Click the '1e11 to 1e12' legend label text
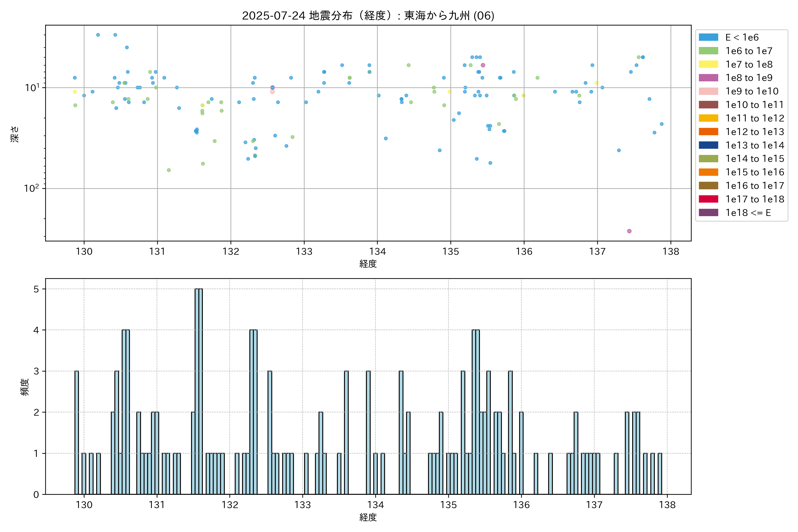This screenshot has width=798, height=532. [x=755, y=118]
